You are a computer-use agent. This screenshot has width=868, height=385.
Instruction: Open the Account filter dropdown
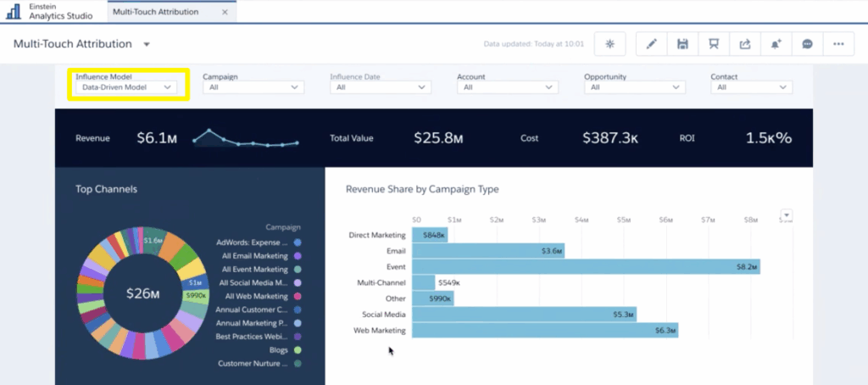tap(508, 87)
